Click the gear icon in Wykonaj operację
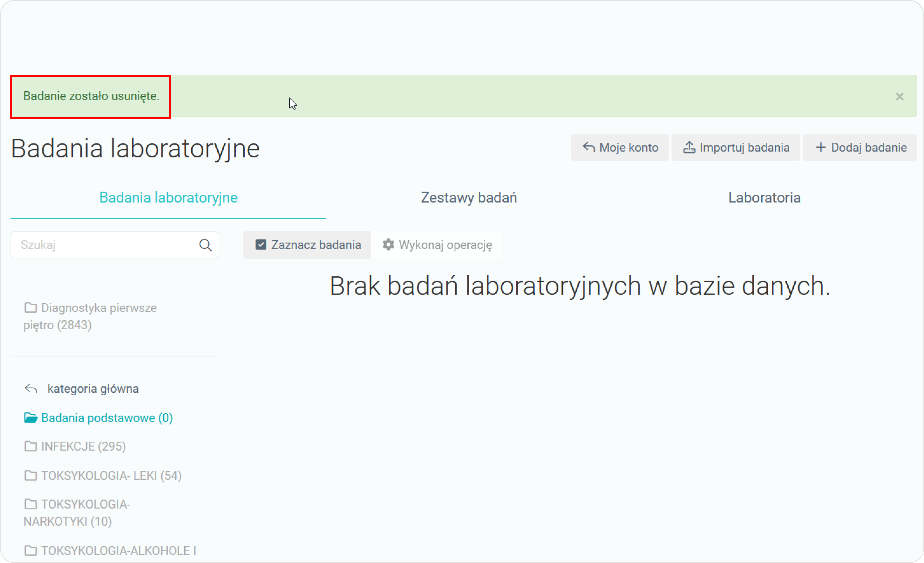Image resolution: width=924 pixels, height=563 pixels. click(x=388, y=245)
